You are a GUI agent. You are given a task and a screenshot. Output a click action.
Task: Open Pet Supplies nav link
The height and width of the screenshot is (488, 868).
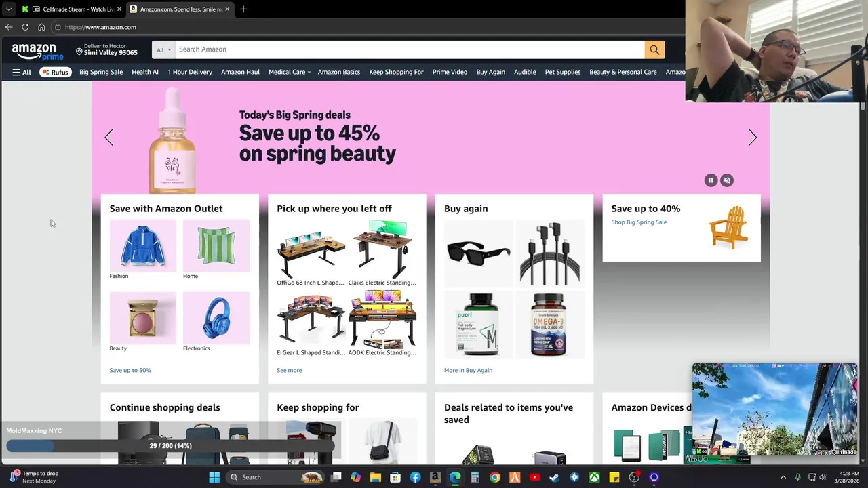click(x=563, y=72)
